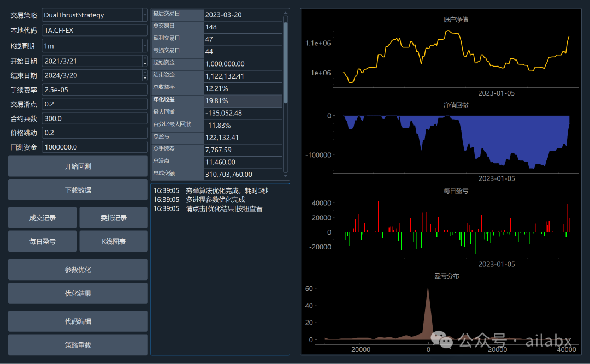Select the 总手续费 value 7,767.59
The width and height of the screenshot is (590, 364).
pos(243,150)
